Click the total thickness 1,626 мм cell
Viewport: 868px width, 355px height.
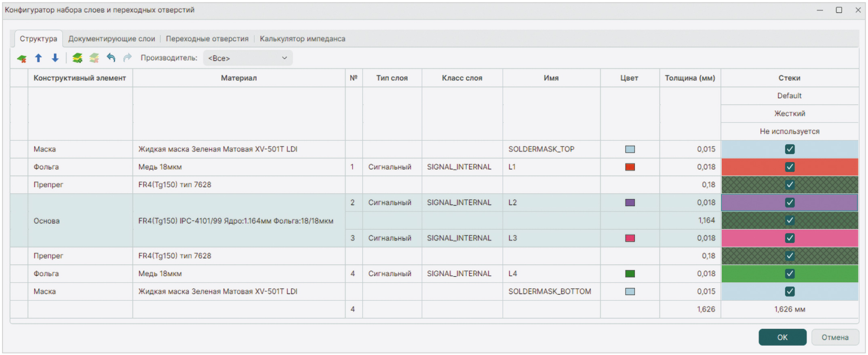click(790, 309)
